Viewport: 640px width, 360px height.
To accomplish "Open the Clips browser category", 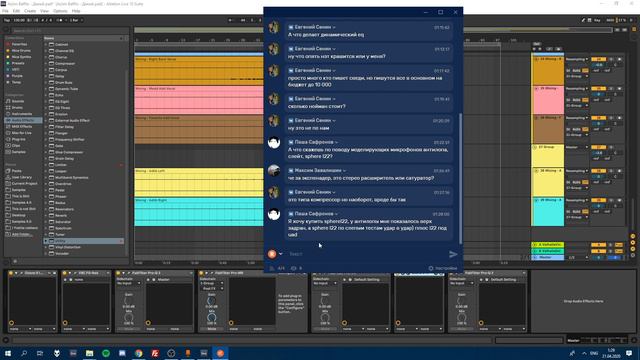I will click(x=16, y=145).
